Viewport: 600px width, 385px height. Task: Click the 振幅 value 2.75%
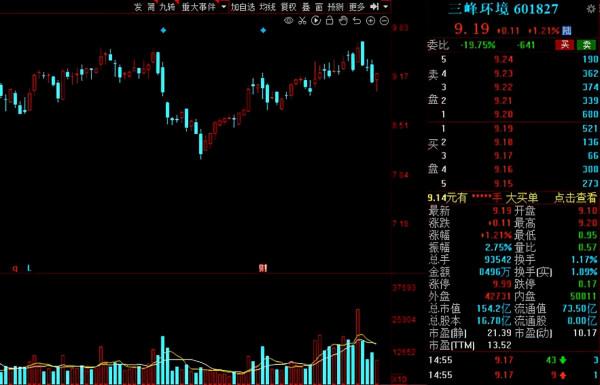point(498,247)
